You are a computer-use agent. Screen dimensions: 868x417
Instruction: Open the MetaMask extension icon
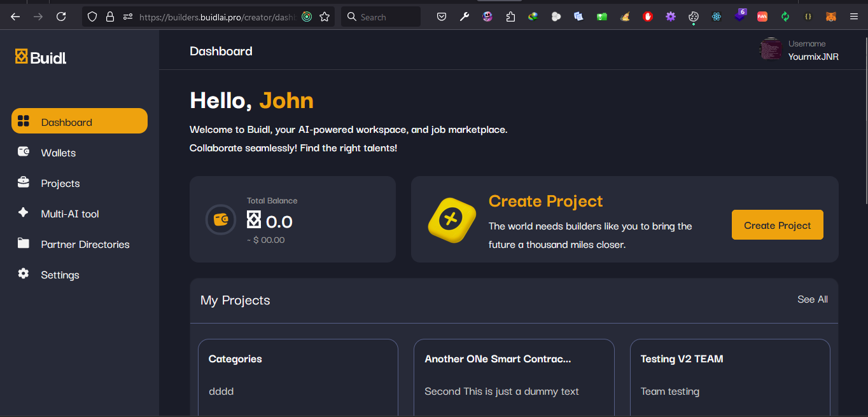click(831, 17)
